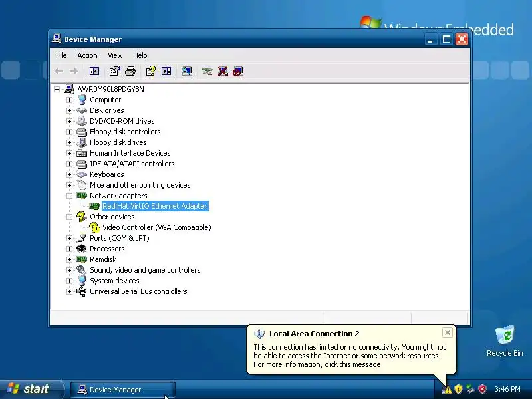Select the Other devices question-mark icon
This screenshot has height=399, width=532.
click(81, 217)
